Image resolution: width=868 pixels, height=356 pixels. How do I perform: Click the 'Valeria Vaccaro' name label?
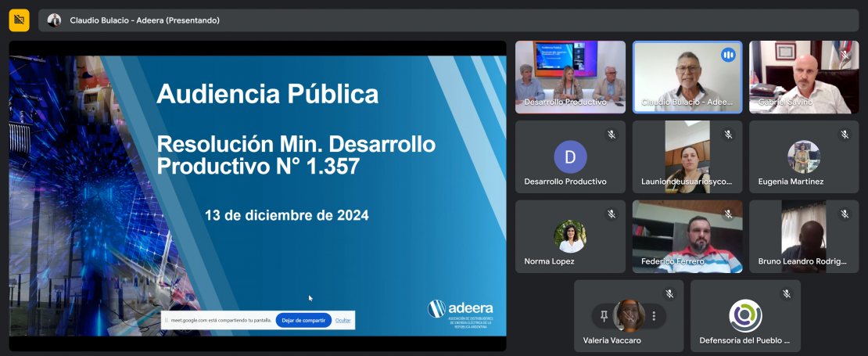613,340
